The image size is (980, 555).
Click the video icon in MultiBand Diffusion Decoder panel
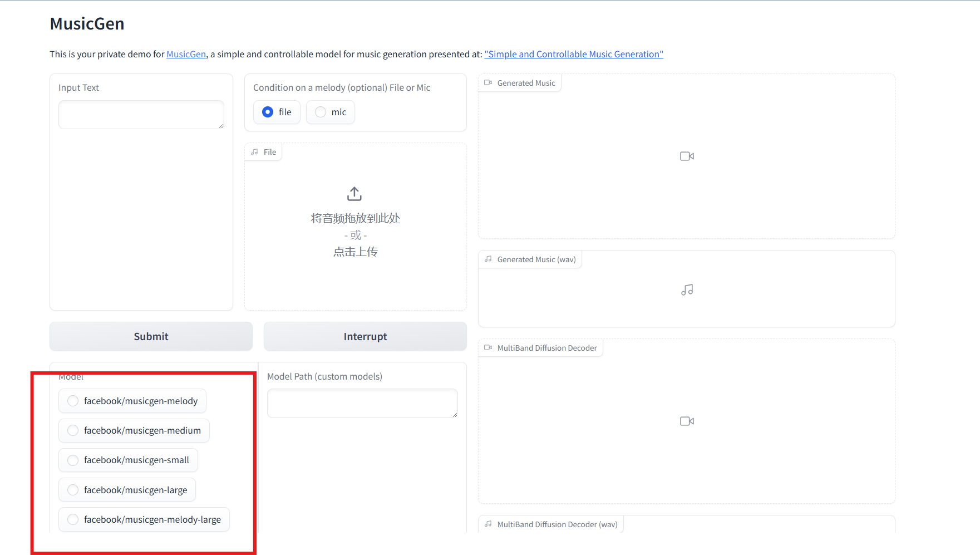click(x=687, y=421)
